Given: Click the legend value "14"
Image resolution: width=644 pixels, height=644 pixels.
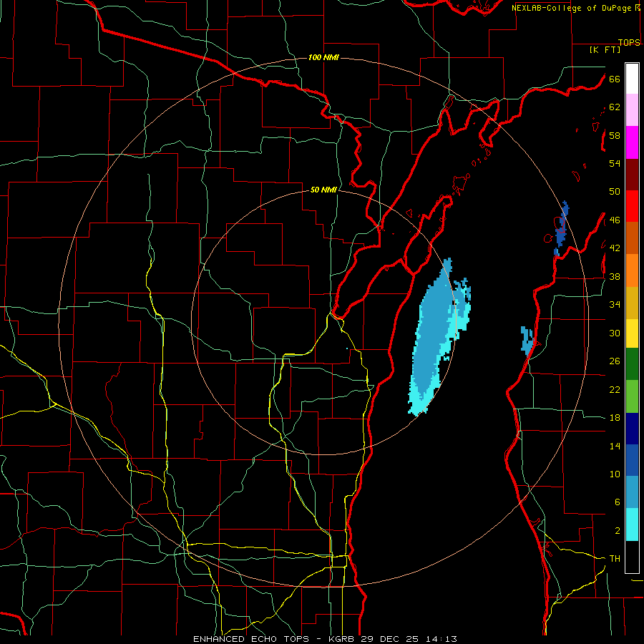Looking at the screenshot, I should 615,446.
